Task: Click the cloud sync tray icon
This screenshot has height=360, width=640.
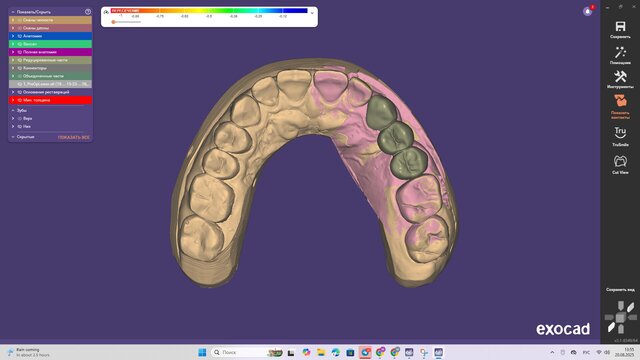Action: (x=573, y=352)
